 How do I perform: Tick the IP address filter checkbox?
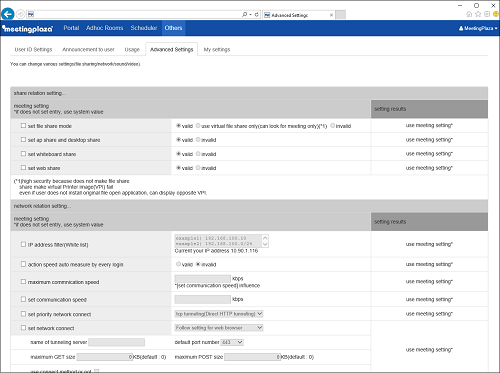coord(23,244)
